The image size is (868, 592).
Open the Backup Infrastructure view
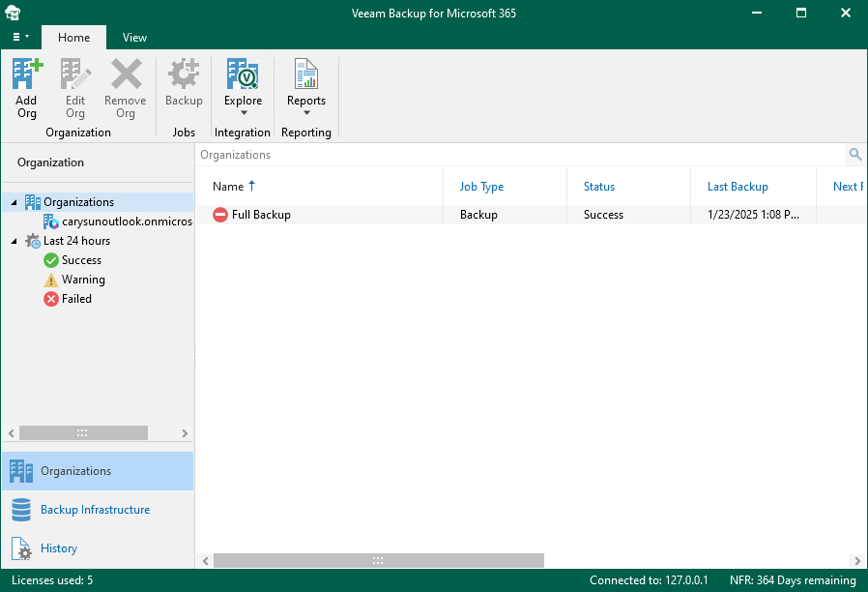point(95,510)
